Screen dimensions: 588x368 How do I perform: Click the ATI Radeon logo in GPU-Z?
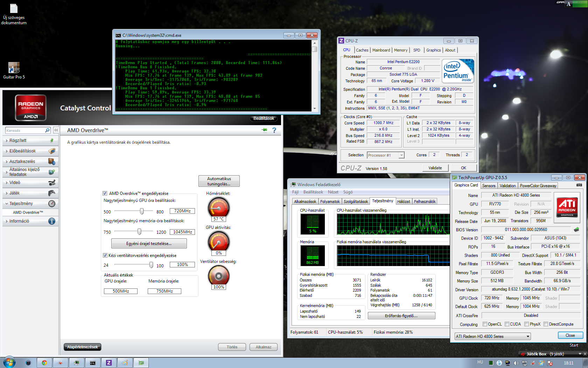point(567,207)
